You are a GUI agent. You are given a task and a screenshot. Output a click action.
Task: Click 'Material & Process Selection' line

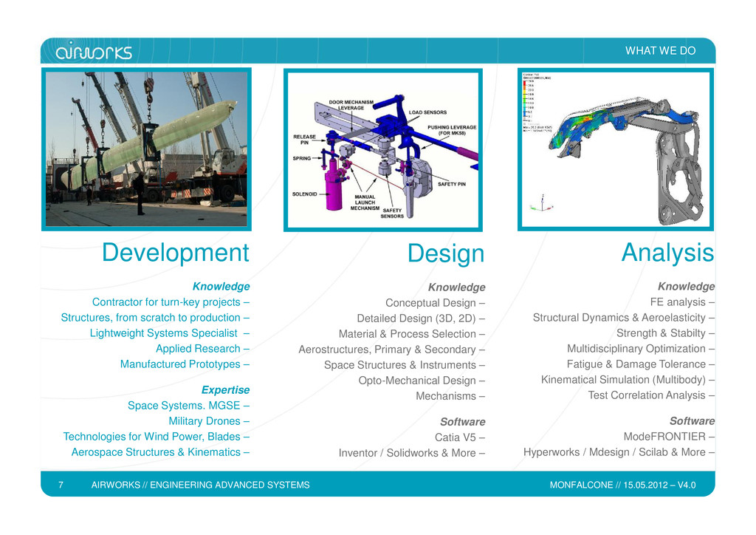412,334
